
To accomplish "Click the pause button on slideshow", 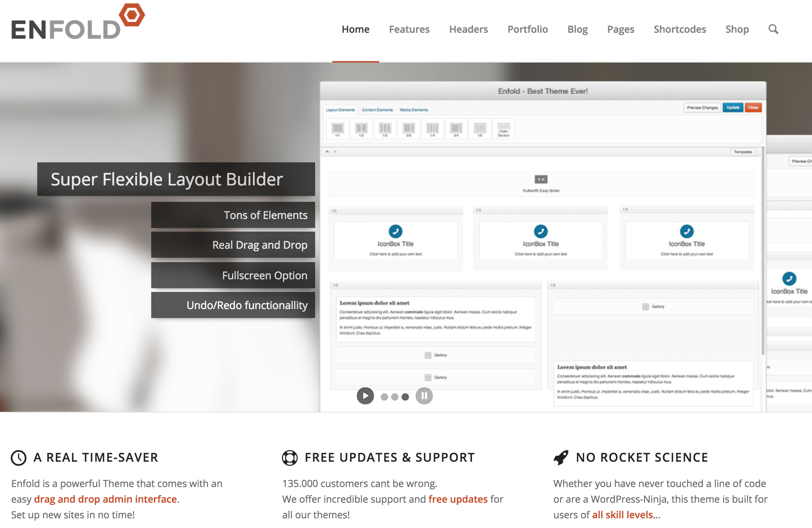I will tap(425, 396).
